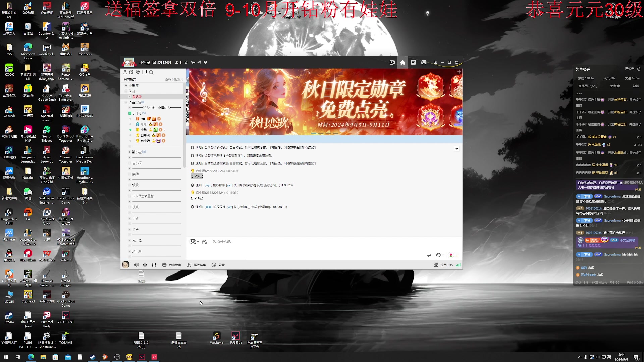Click the channel avatar in YY title bar

point(129,62)
